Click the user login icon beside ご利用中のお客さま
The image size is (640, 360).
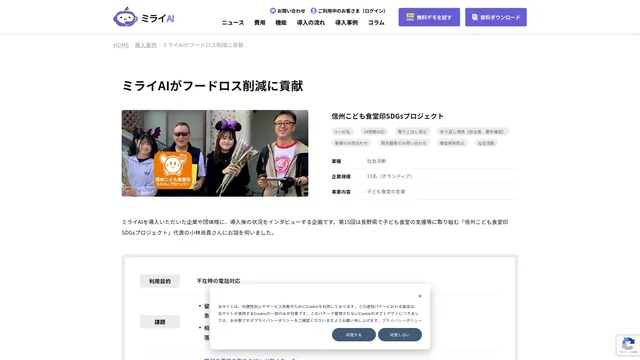313,11
